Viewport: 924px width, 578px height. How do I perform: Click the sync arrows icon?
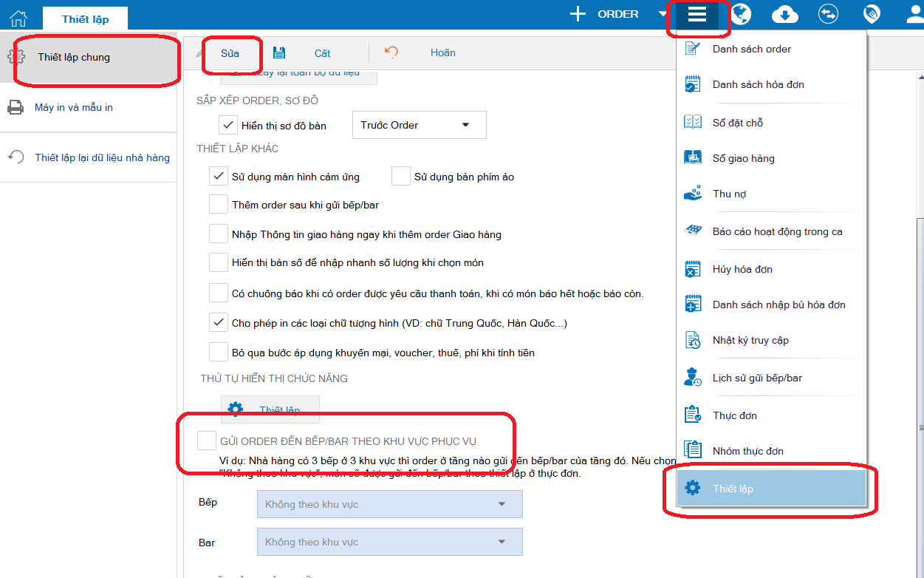(828, 14)
